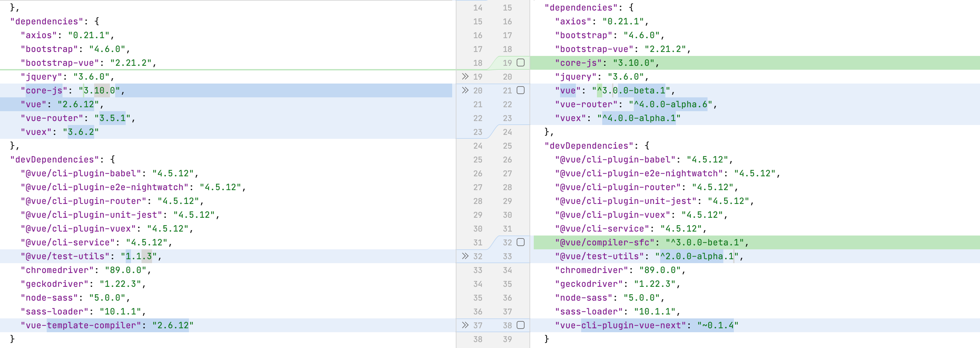Click "@vue/cli-service" line in right pane
Image resolution: width=980 pixels, height=348 pixels.
[631, 229]
